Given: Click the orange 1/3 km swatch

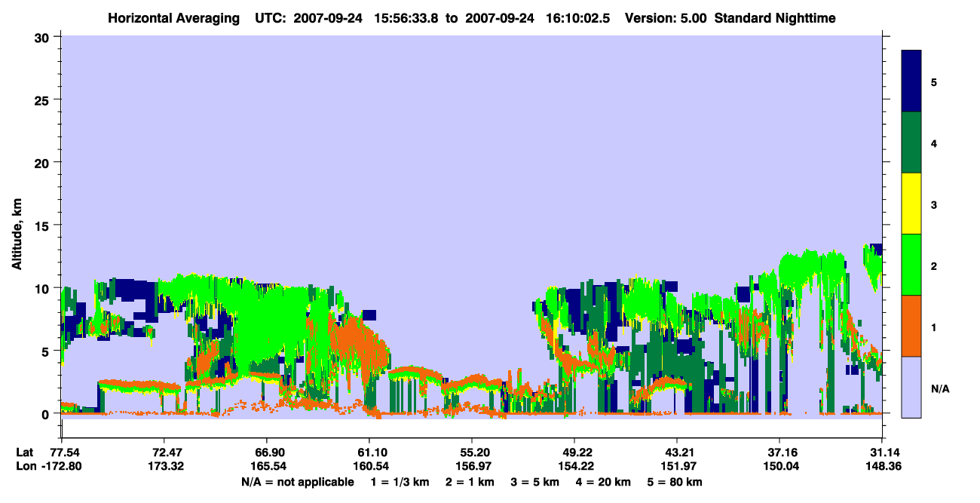Looking at the screenshot, I should (911, 326).
